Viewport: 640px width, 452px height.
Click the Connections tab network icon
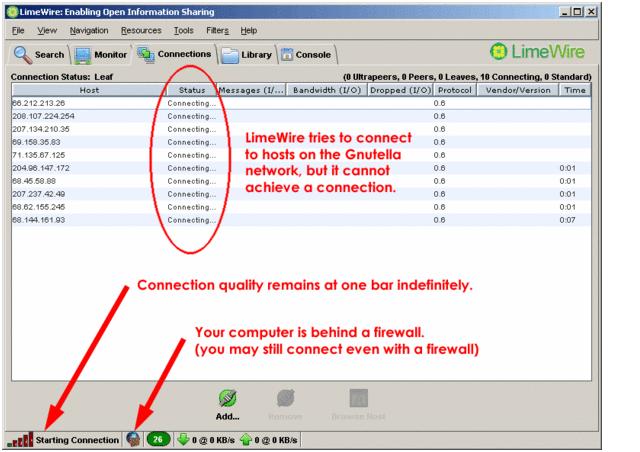coord(146,55)
